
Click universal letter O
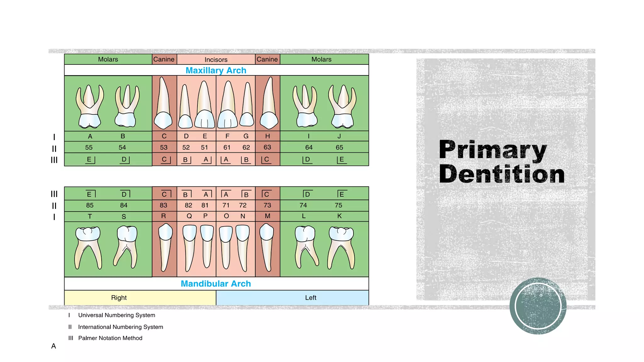[226, 216]
